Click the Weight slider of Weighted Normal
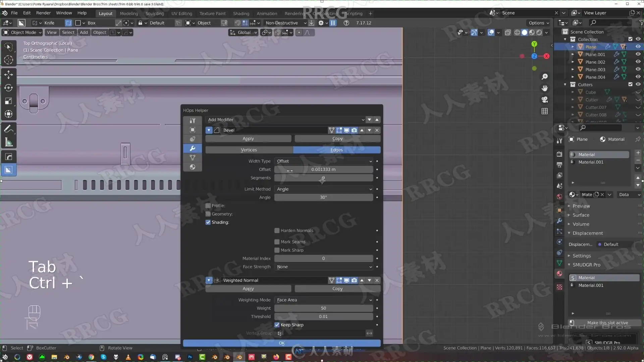644x362 pixels. [323, 308]
